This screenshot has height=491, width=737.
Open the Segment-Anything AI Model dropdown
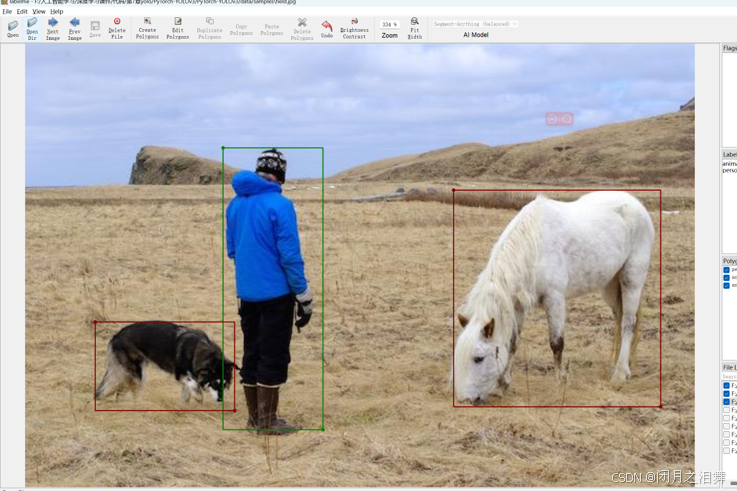475,24
